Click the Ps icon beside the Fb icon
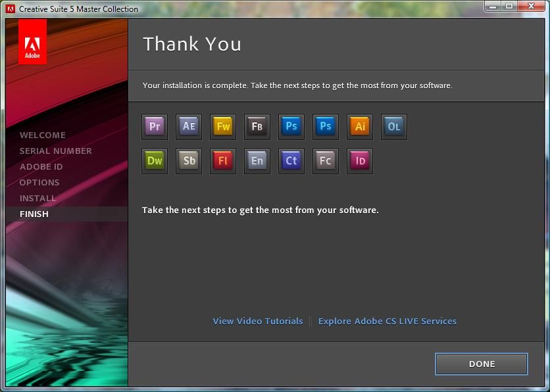Image resolution: width=550 pixels, height=392 pixels. click(x=291, y=126)
